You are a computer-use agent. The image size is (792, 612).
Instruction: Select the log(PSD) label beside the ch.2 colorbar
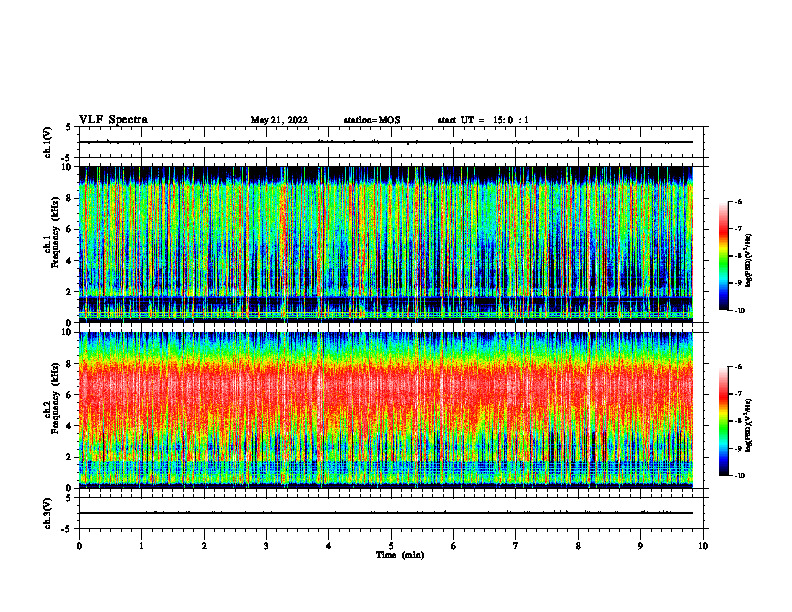point(748,426)
